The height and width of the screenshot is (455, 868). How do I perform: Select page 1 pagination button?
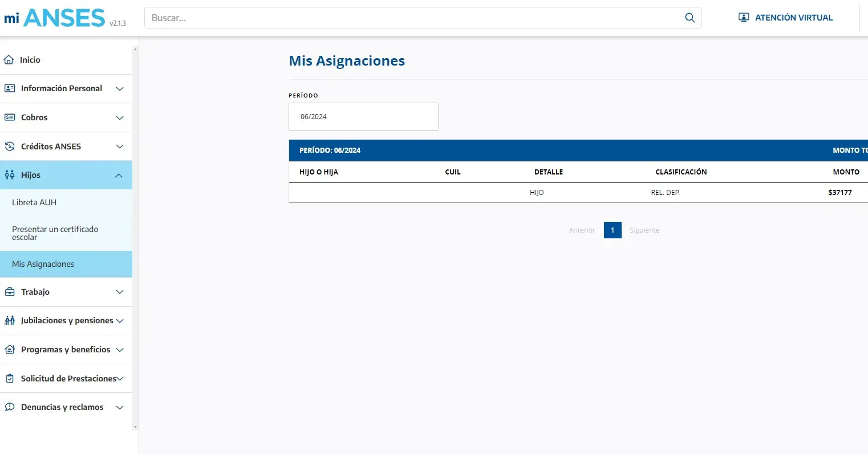[613, 230]
